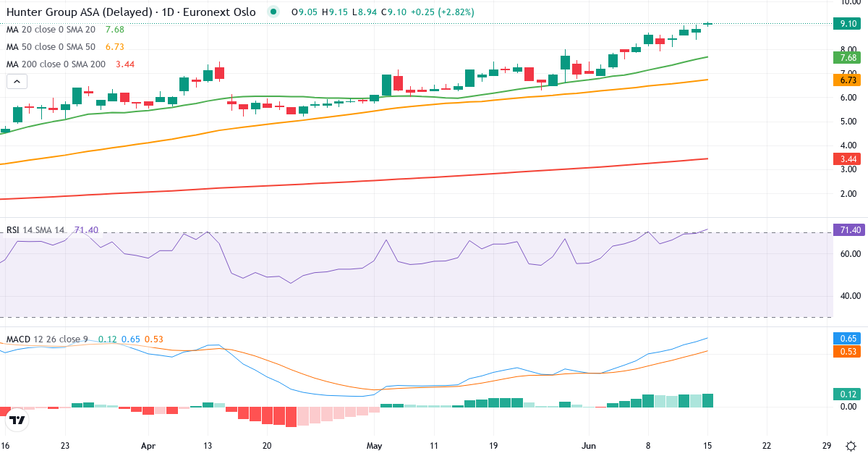Select the MA 200 indicator legend
868x456 pixels.
coord(56,64)
